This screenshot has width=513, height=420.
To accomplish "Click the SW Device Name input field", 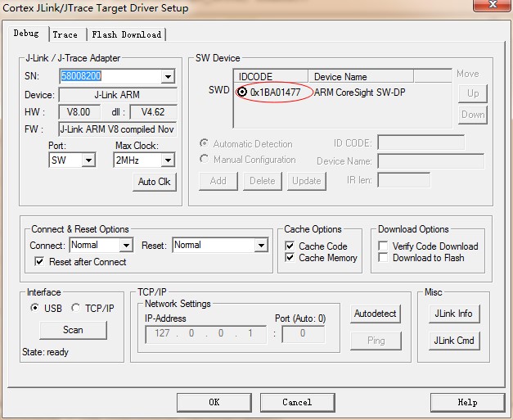I will pyautogui.click(x=431, y=161).
